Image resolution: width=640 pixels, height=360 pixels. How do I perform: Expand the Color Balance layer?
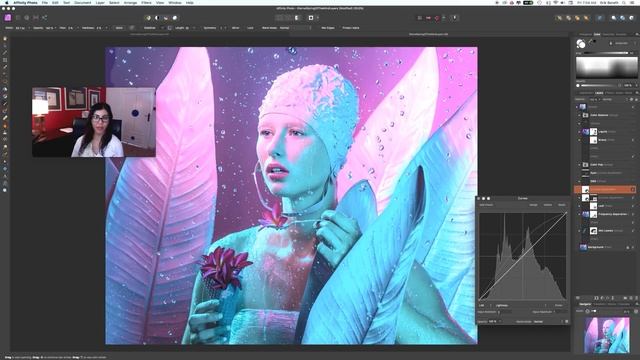pos(579,116)
